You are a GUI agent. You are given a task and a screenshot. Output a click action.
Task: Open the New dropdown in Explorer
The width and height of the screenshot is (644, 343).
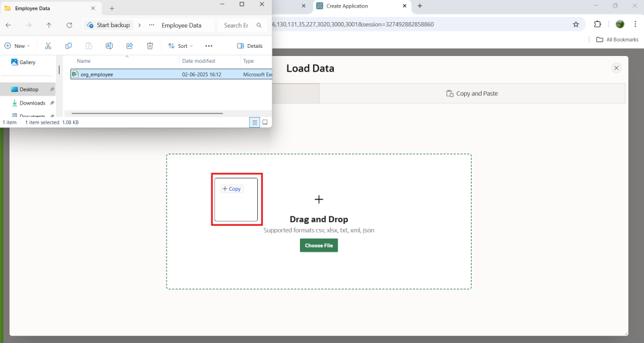(x=17, y=46)
